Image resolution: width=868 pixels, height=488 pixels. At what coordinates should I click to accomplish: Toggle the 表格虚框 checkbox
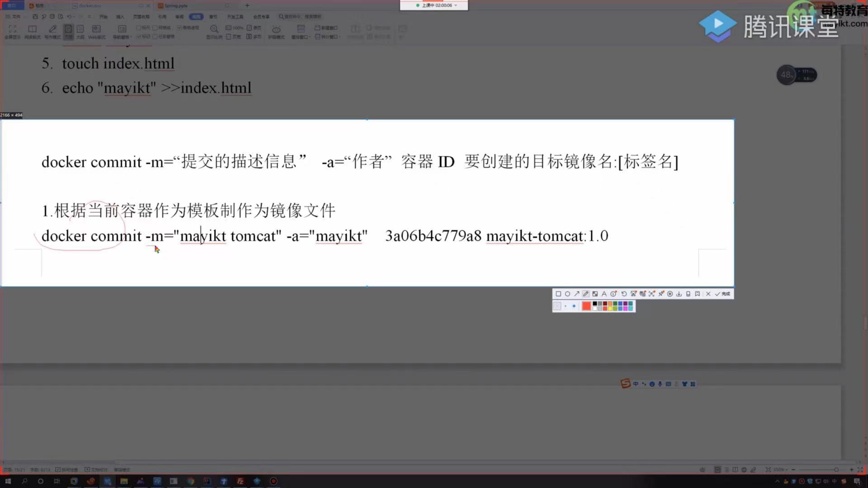179,28
